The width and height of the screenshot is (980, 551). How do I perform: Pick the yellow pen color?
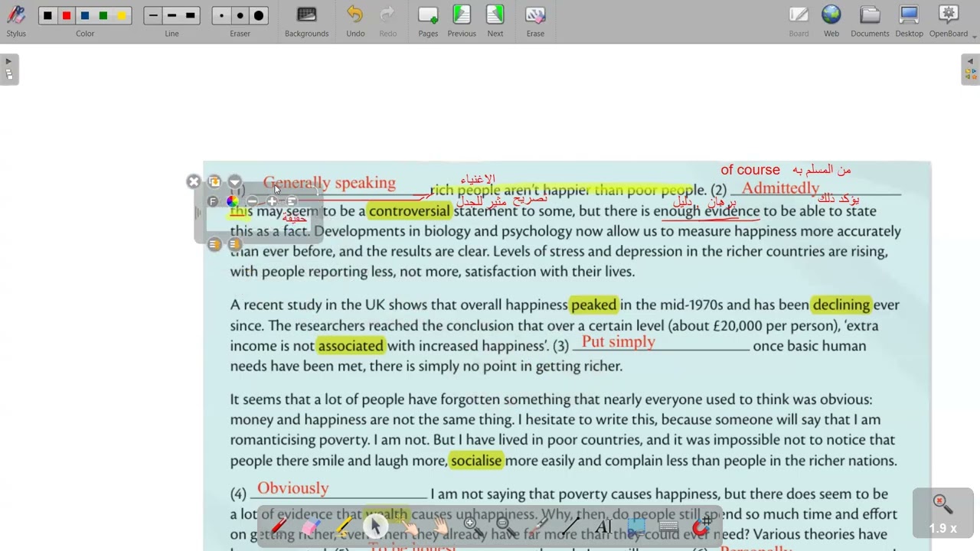coord(122,15)
